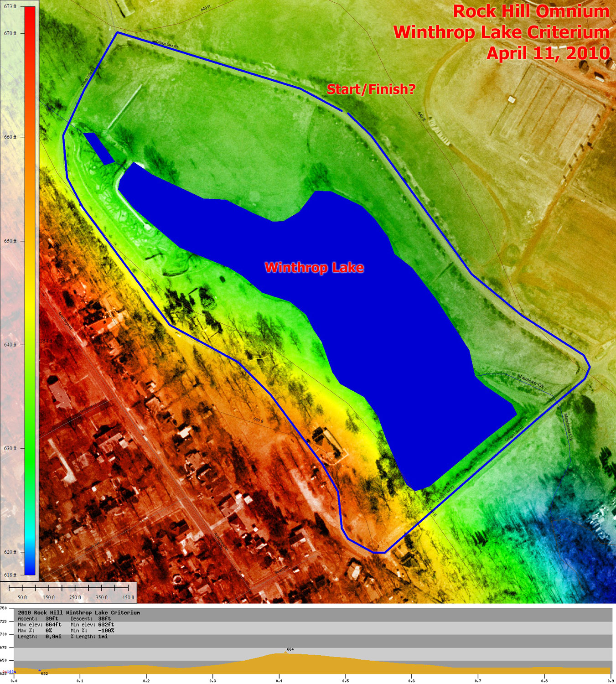
Task: Click the Rock Hill Omnium title text
Action: coord(531,12)
